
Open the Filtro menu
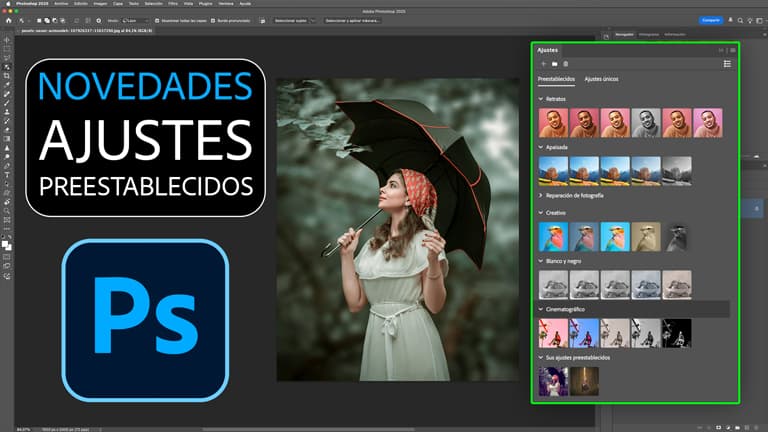click(x=173, y=3)
